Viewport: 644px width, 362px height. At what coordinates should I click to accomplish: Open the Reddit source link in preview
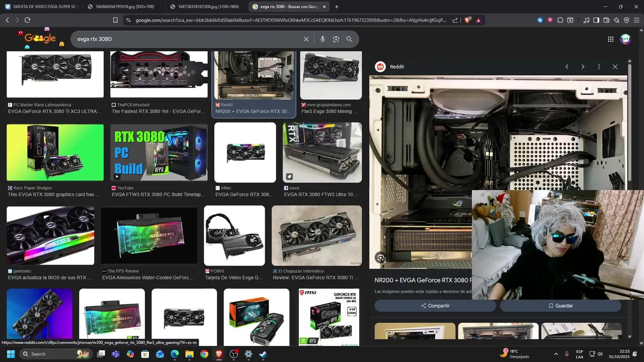(x=390, y=66)
